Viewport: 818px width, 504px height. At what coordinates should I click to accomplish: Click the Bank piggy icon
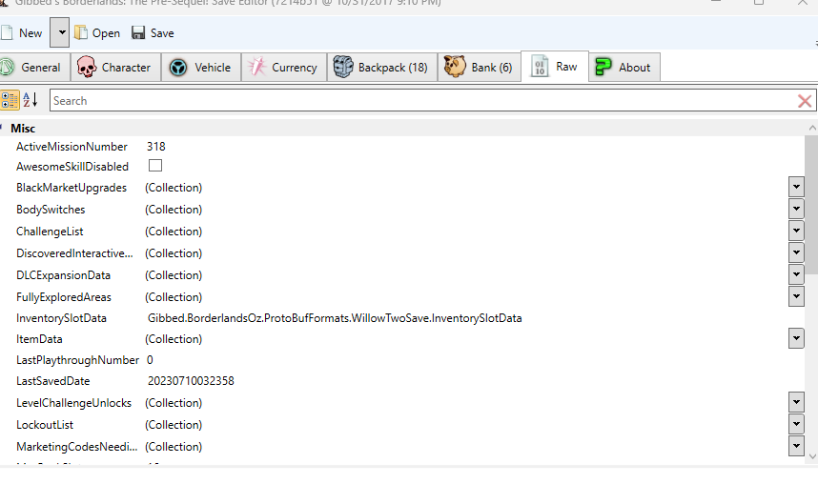pos(455,67)
